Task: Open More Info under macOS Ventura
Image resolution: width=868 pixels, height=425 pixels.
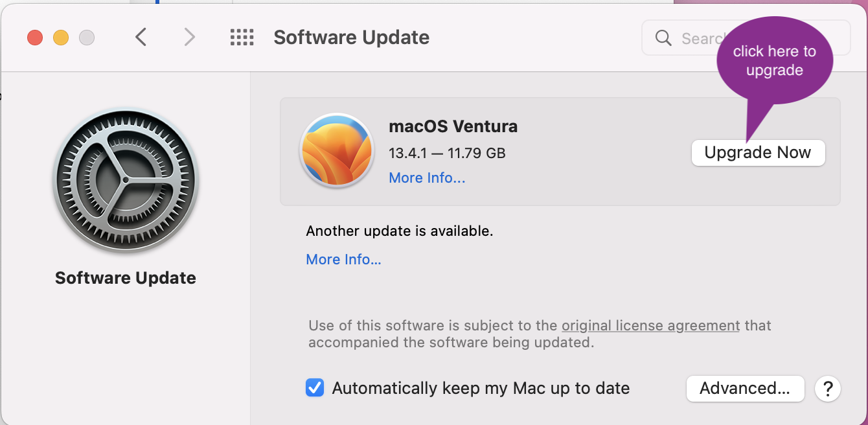Action: point(427,178)
